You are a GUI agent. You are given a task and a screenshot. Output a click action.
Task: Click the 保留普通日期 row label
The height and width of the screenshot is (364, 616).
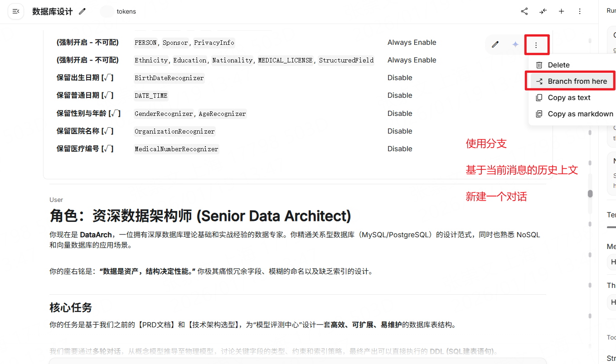coord(85,96)
